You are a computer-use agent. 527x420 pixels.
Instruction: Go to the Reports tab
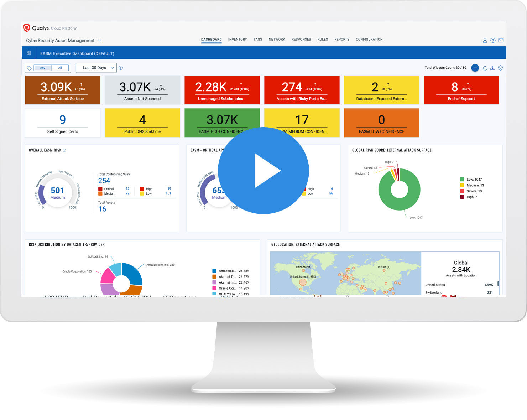pyautogui.click(x=342, y=40)
